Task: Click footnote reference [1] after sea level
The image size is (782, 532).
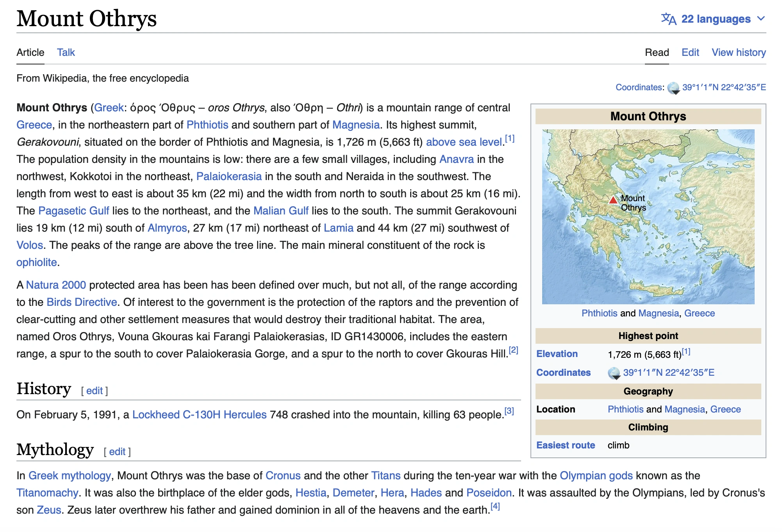Action: (509, 137)
